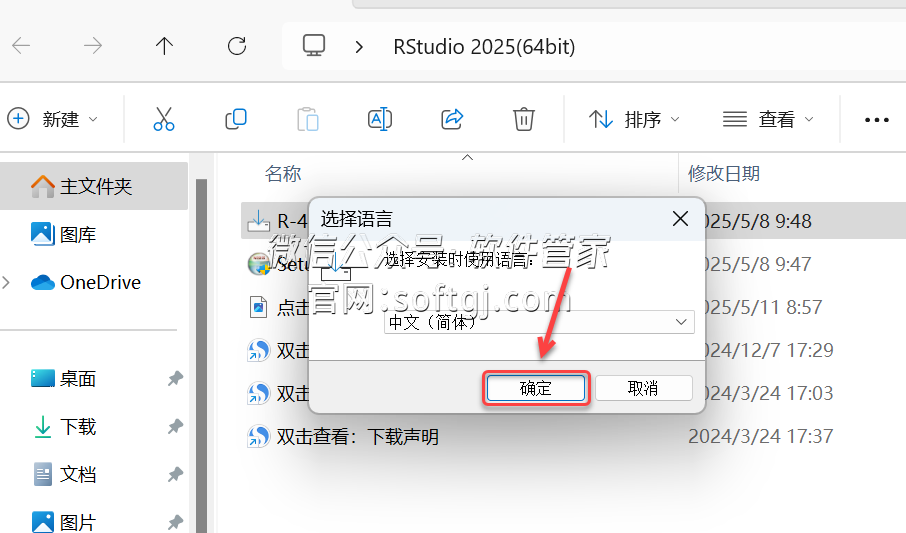Sort by the 名称 column header
The height and width of the screenshot is (533, 906).
(283, 173)
